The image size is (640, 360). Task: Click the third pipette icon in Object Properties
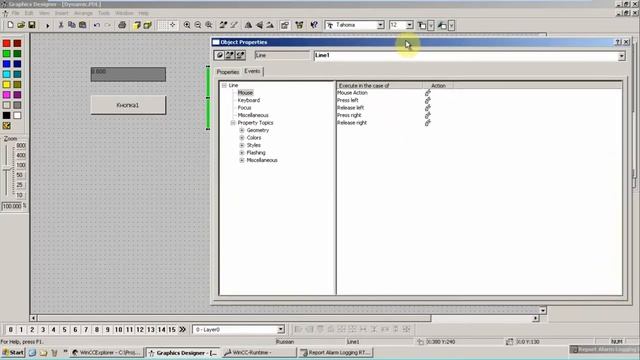click(x=240, y=55)
